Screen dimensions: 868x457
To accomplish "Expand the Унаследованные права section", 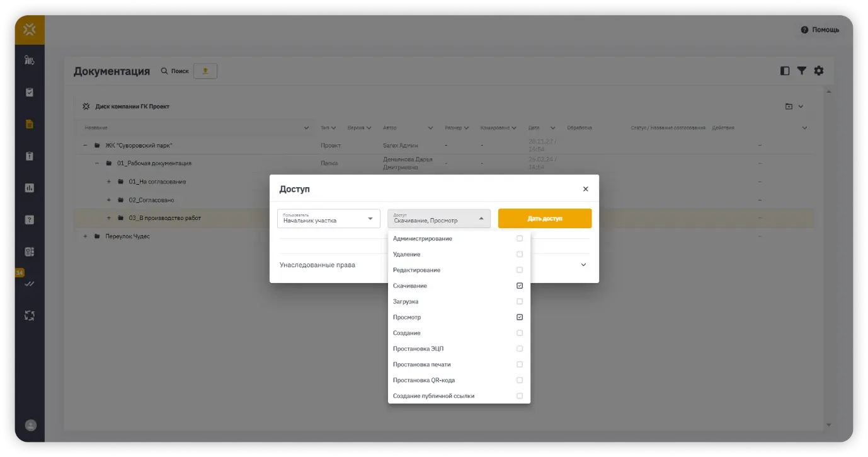I will (x=583, y=265).
